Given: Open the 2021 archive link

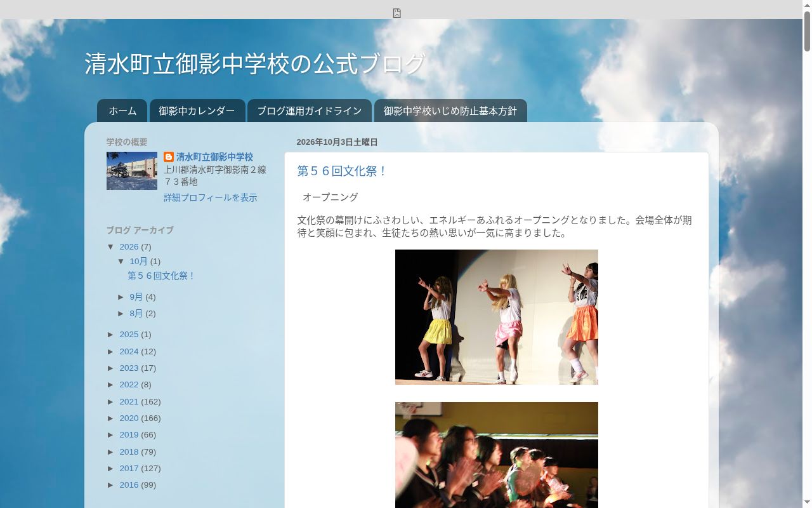Looking at the screenshot, I should point(129,402).
